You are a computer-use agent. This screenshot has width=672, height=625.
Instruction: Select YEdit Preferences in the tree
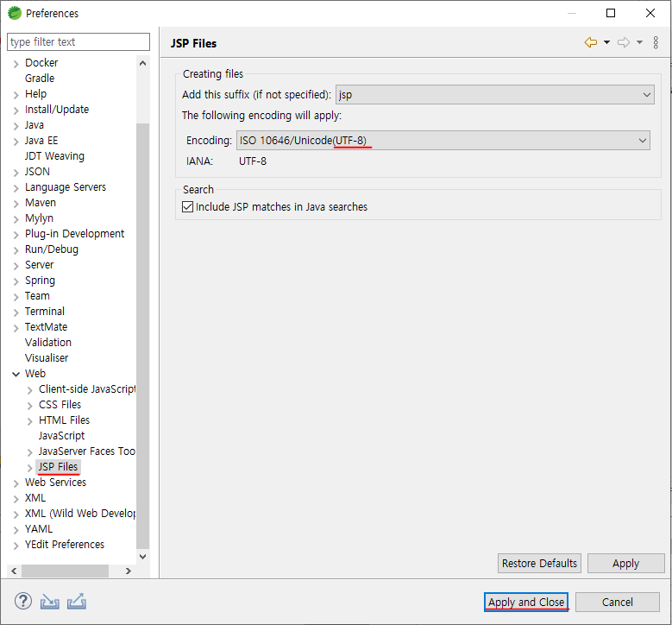(65, 545)
